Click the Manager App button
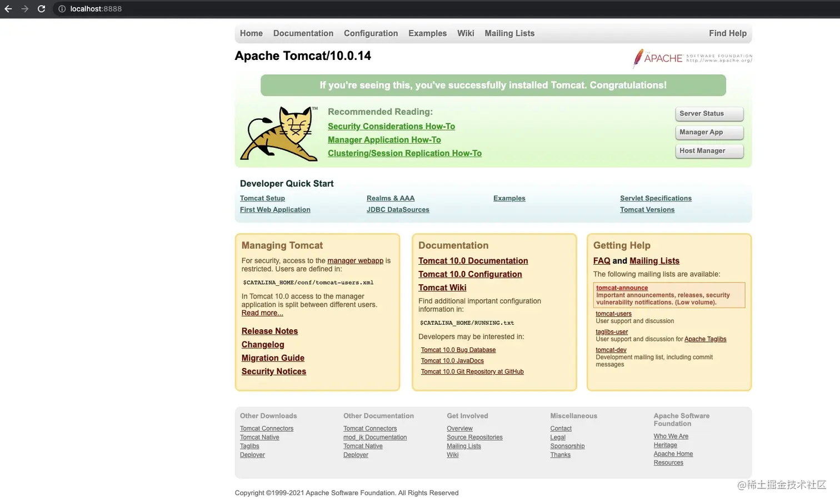This screenshot has height=504, width=840. coord(709,132)
